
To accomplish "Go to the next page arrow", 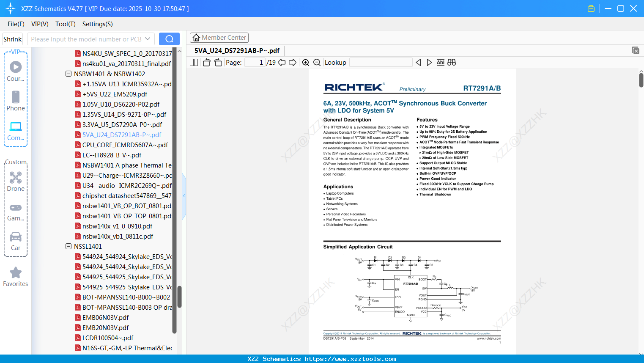I will pyautogui.click(x=293, y=63).
